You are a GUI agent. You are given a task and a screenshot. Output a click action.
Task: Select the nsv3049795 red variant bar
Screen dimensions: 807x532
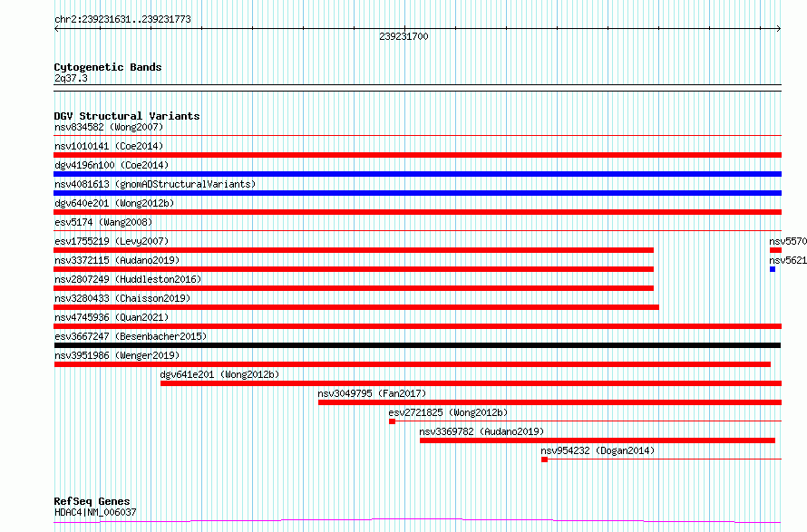549,402
